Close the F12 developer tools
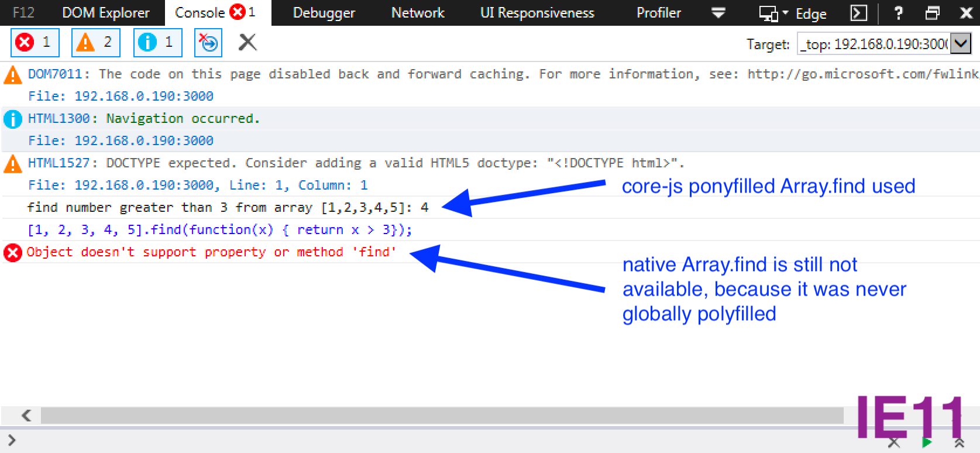The image size is (980, 453). (x=967, y=13)
